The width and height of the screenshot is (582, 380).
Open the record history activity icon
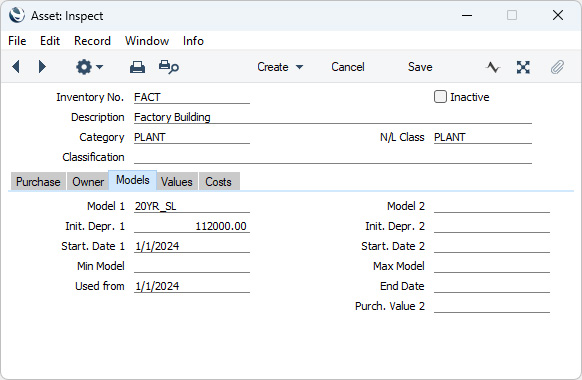pyautogui.click(x=493, y=68)
